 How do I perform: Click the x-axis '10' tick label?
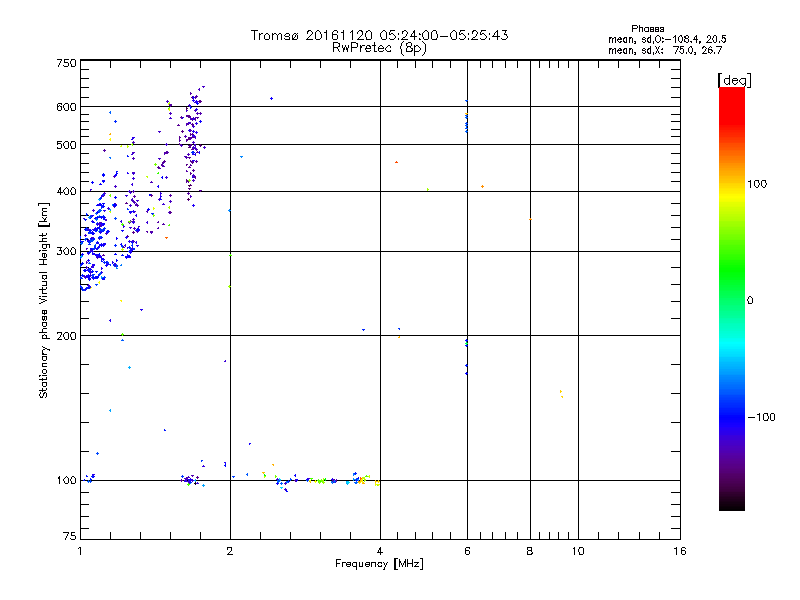578,551
